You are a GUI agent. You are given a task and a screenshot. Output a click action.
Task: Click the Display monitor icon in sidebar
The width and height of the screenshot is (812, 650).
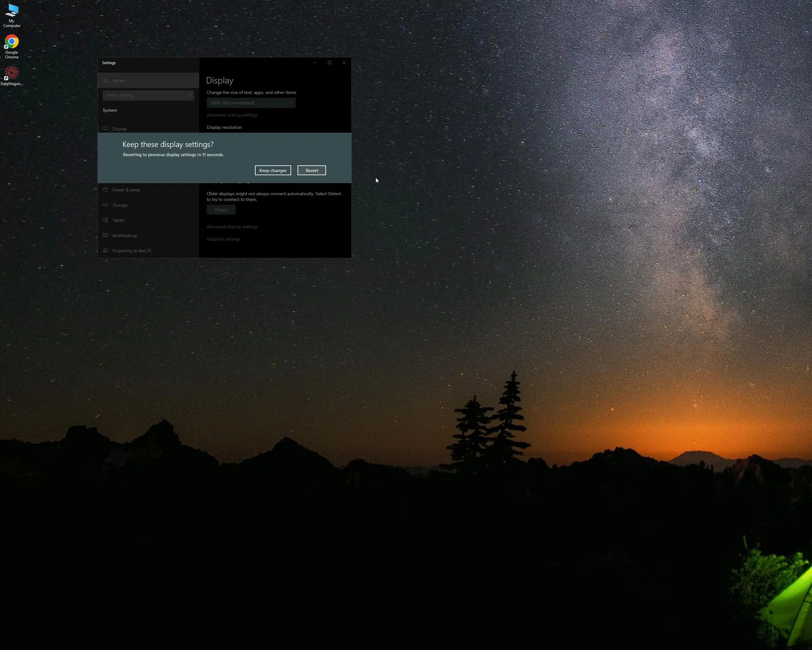[105, 129]
